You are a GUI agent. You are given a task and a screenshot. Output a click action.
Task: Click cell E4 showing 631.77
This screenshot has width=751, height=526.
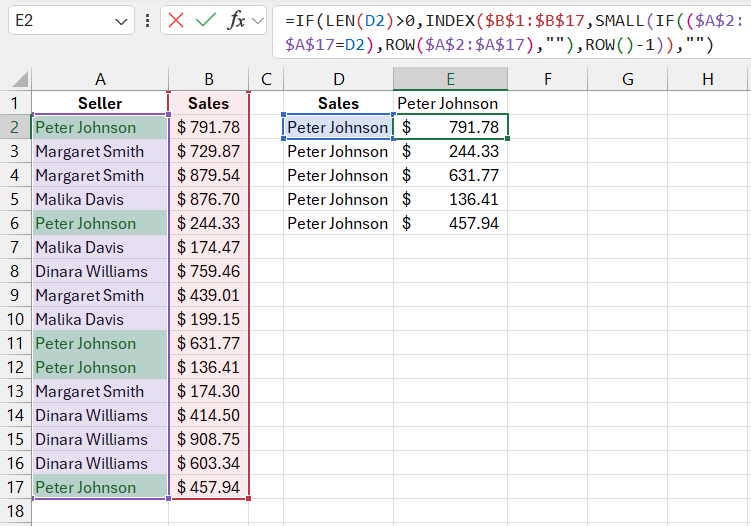click(451, 175)
